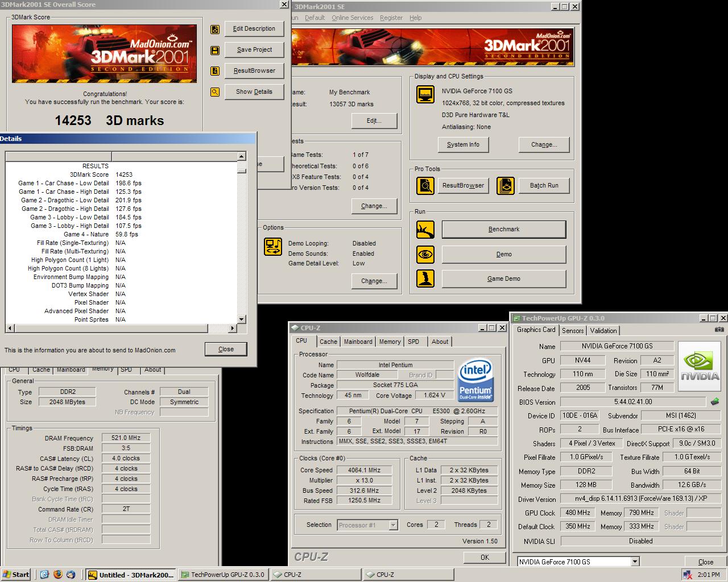The height and width of the screenshot is (582, 728).
Task: Click the system tray network icon
Action: pyautogui.click(x=688, y=575)
